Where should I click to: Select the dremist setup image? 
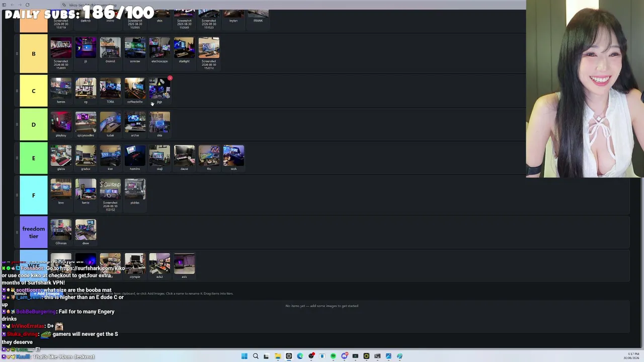[x=110, y=48]
